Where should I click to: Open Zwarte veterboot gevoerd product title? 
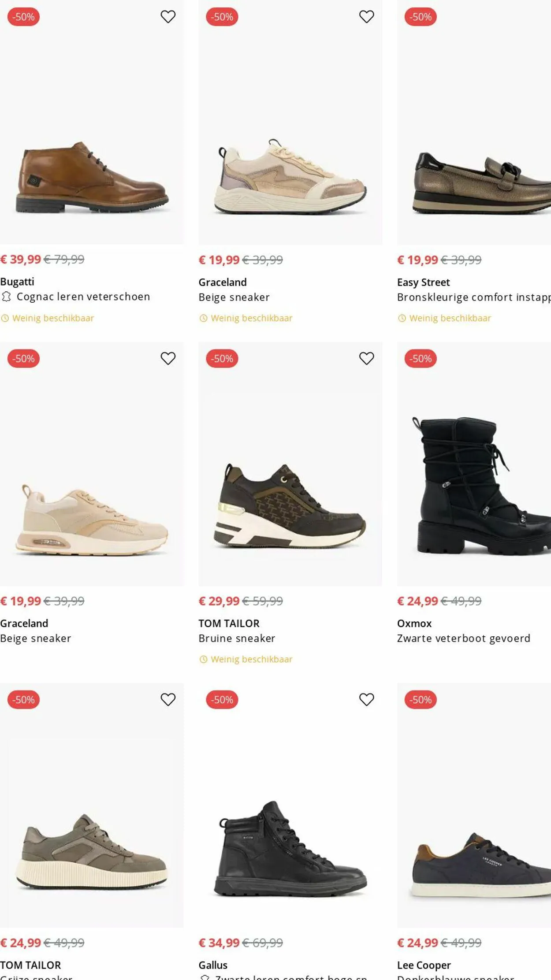463,638
